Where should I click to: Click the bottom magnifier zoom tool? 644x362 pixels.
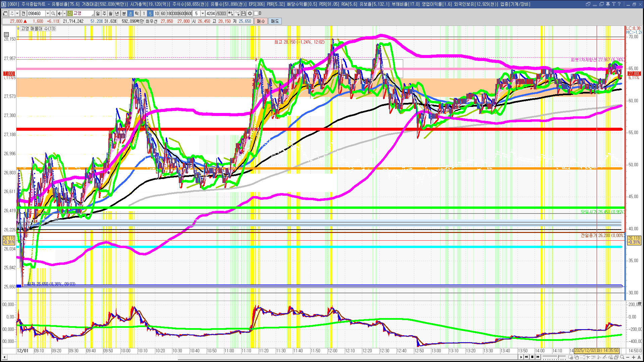coord(622,357)
